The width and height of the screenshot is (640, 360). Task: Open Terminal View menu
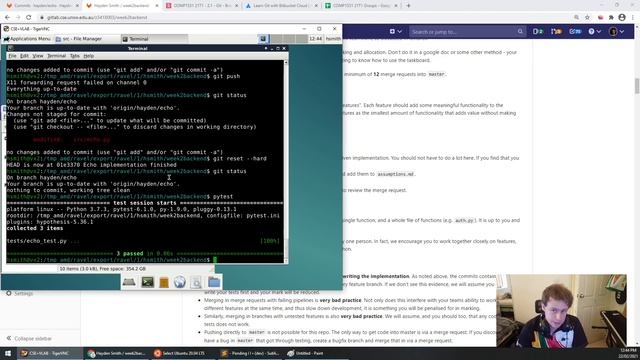(x=38, y=56)
